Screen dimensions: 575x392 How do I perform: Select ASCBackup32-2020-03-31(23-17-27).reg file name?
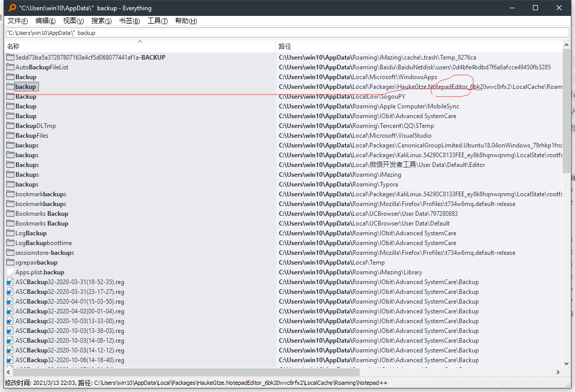point(70,291)
